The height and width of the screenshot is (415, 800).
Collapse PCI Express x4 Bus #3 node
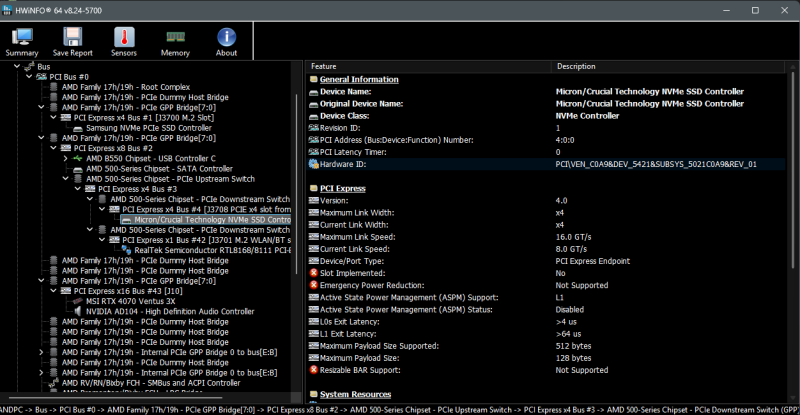(x=78, y=189)
